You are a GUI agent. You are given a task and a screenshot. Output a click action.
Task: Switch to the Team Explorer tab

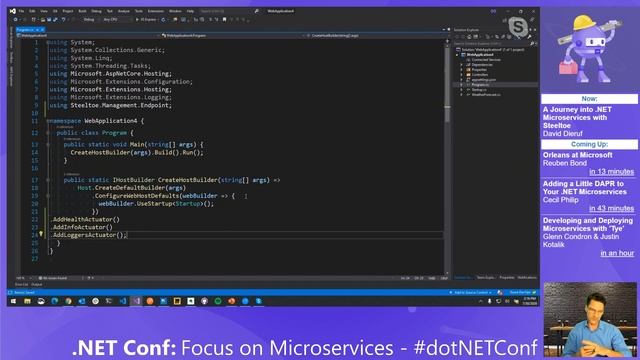(x=485, y=278)
